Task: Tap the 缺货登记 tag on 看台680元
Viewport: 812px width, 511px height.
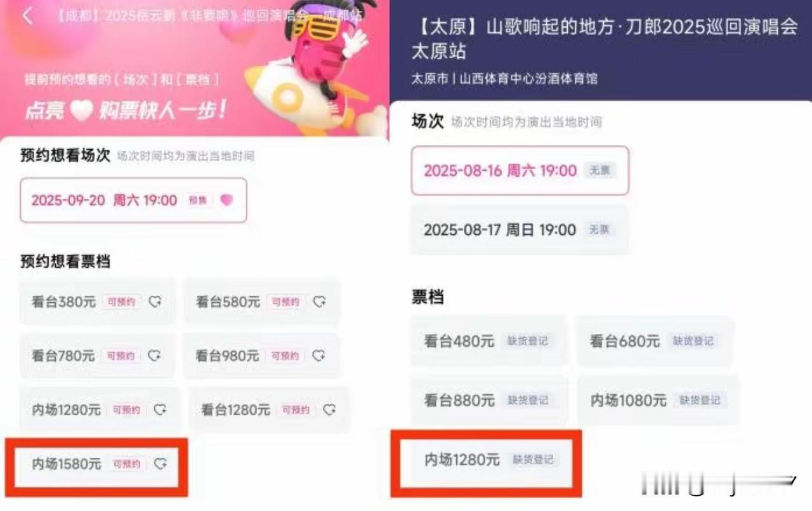Action: pos(693,341)
